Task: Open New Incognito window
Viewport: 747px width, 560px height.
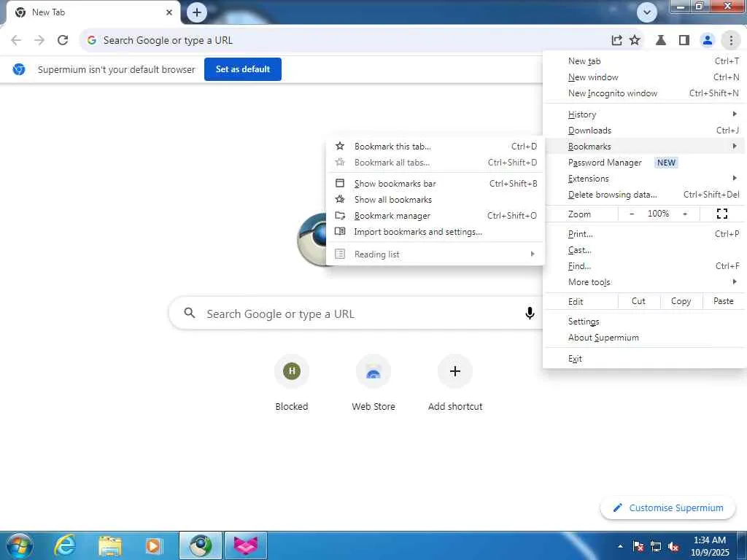Action: [645, 93]
